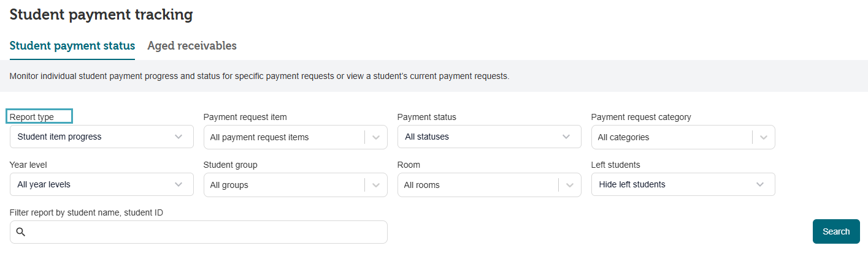Click the Student group chevron arrow
The height and width of the screenshot is (259, 868).
coord(376,185)
